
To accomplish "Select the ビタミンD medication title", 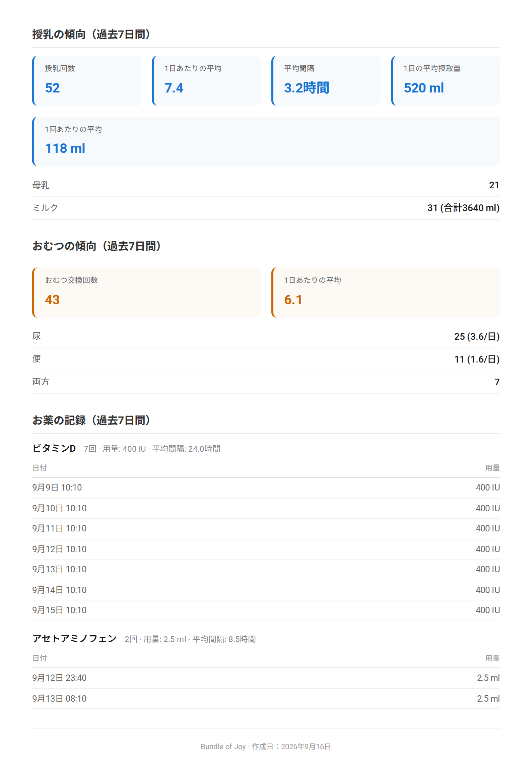I will click(x=54, y=448).
